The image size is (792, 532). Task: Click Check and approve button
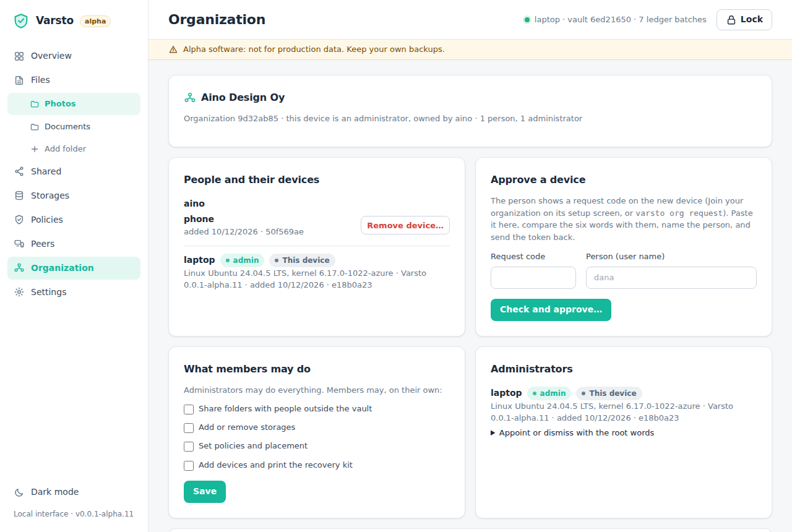click(x=551, y=310)
